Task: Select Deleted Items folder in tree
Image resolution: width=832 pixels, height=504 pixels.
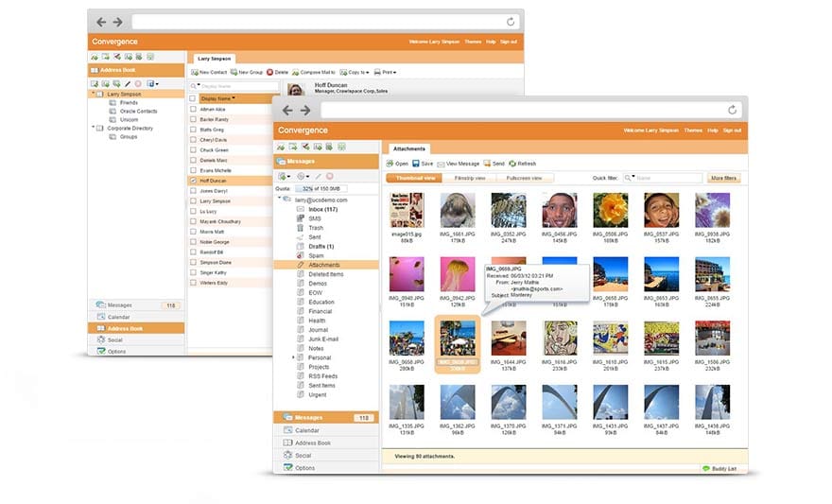Action: click(x=326, y=274)
